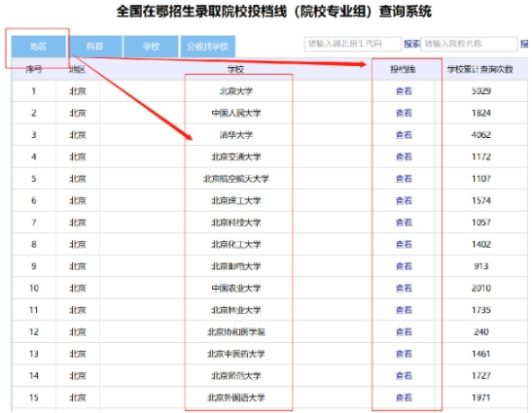Click query count 1172
Image resolution: width=532 pixels, height=413 pixels.
pyautogui.click(x=481, y=156)
